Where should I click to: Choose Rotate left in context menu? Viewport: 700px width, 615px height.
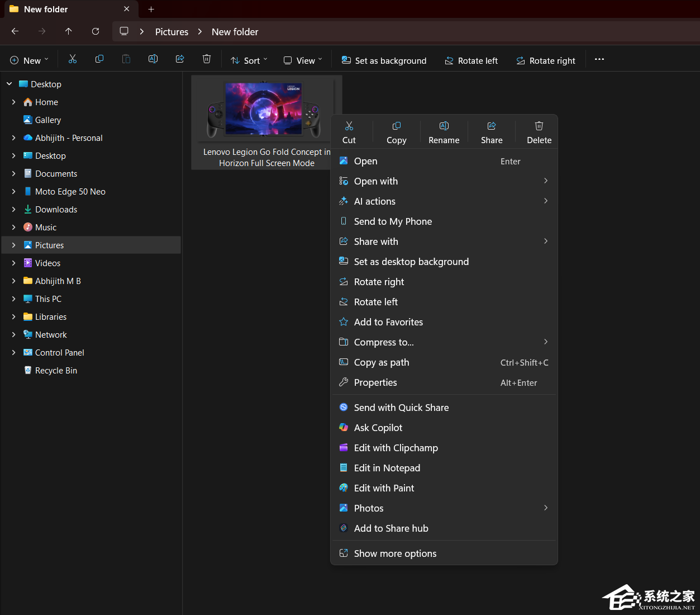pos(444,302)
